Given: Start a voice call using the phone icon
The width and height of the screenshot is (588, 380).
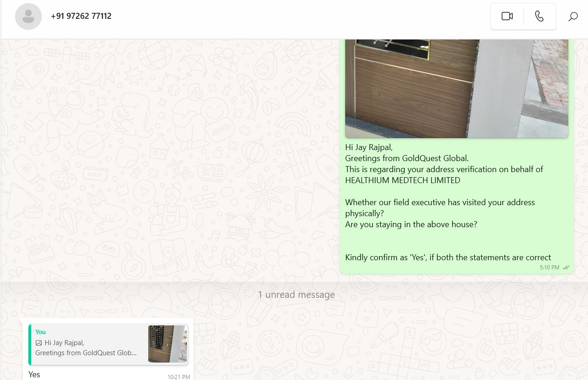Looking at the screenshot, I should (x=539, y=17).
